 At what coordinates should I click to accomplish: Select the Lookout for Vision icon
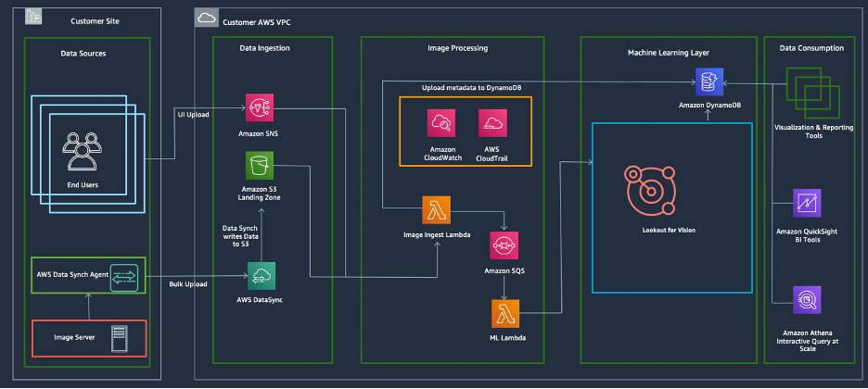(x=652, y=191)
